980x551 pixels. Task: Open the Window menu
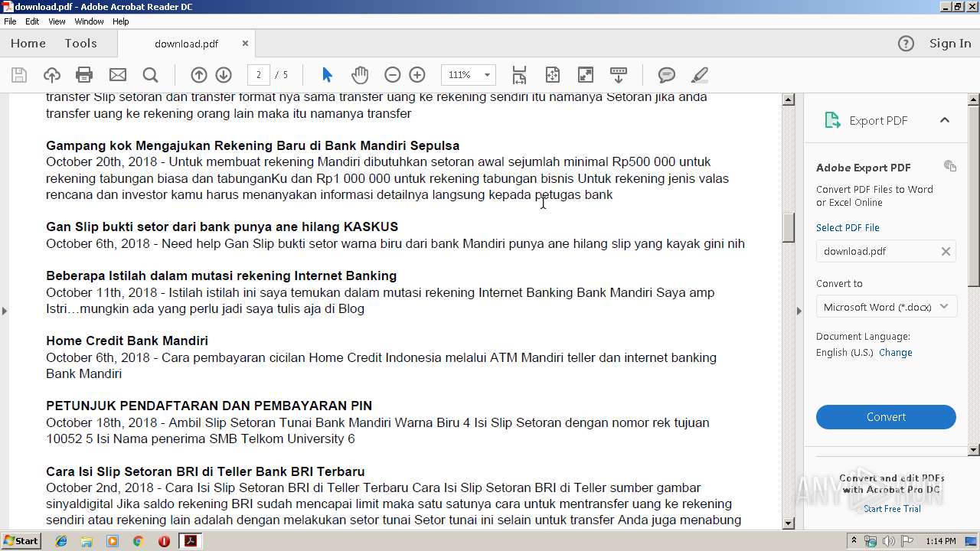pos(89,21)
